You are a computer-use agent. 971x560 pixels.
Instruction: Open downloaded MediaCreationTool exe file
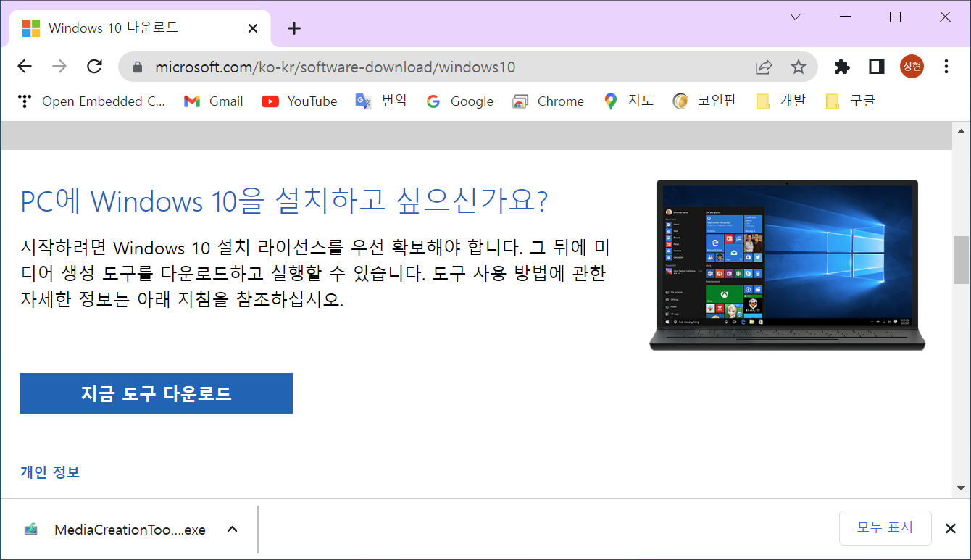coord(116,530)
